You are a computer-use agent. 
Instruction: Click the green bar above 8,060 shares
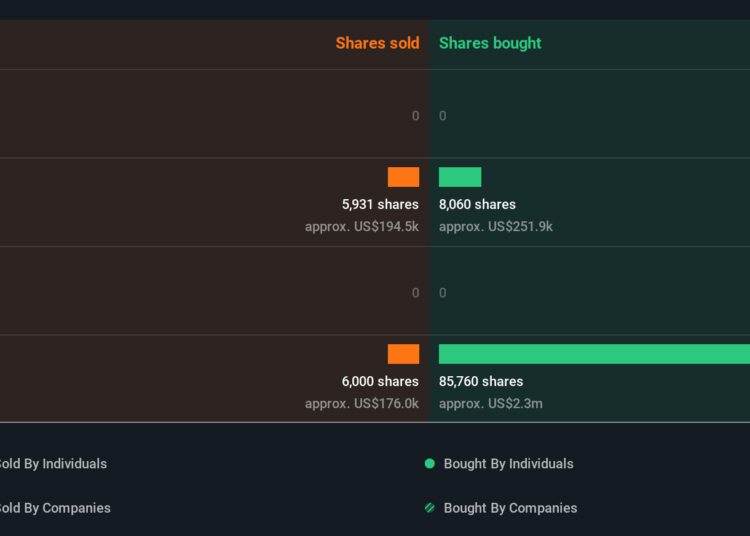click(x=460, y=177)
